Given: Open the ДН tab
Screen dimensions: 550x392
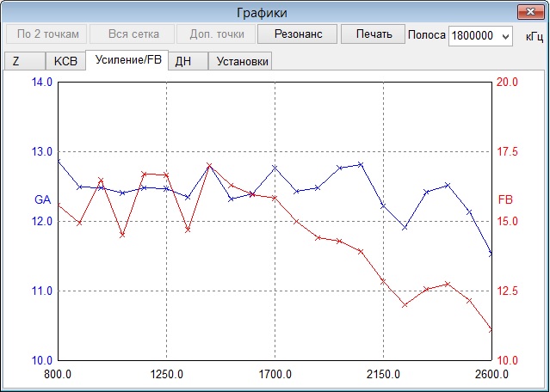Looking at the screenshot, I should (x=188, y=61).
